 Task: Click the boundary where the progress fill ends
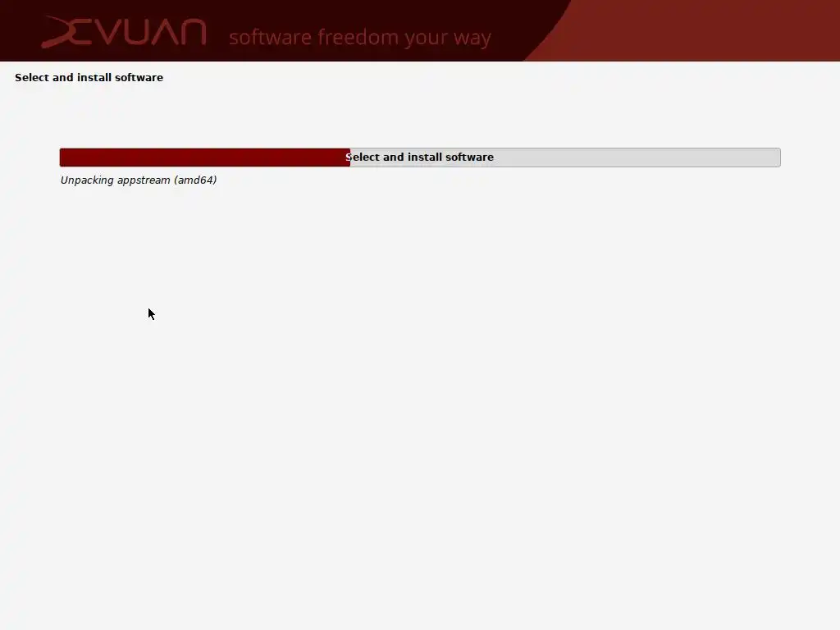(350, 157)
